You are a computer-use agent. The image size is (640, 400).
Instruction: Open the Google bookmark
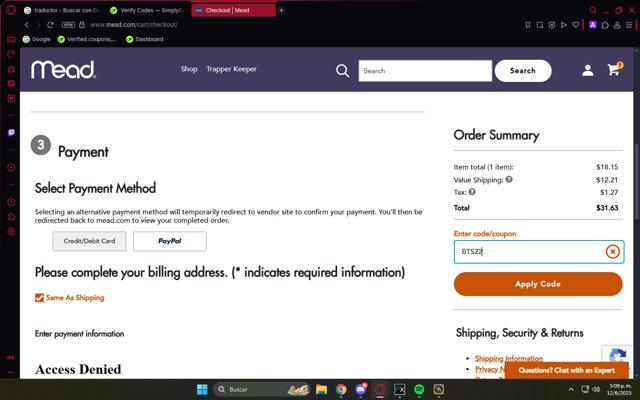point(37,39)
